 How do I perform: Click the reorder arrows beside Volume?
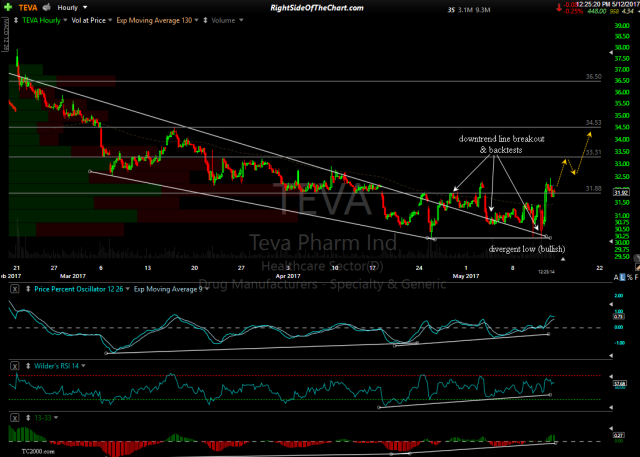205,20
